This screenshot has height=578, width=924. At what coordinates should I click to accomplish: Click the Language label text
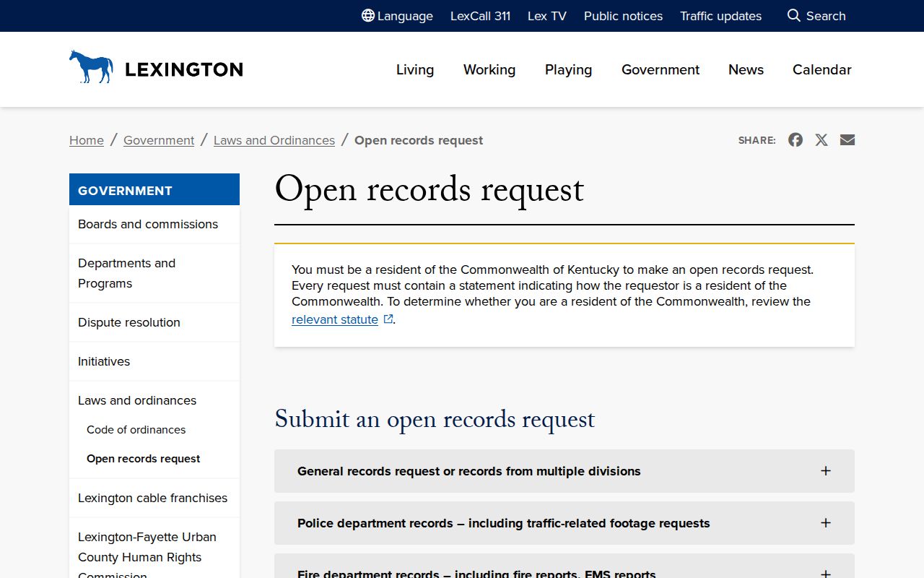[x=405, y=16]
